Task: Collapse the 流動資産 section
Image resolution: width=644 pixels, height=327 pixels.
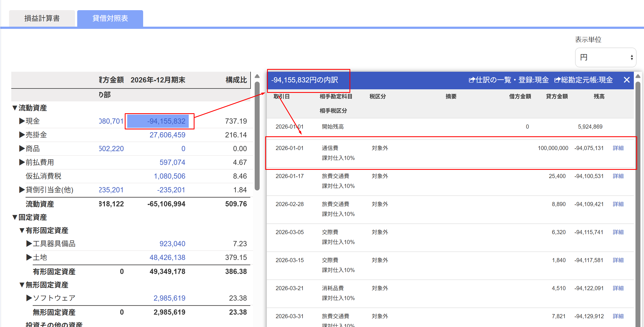Action: pyautogui.click(x=15, y=108)
